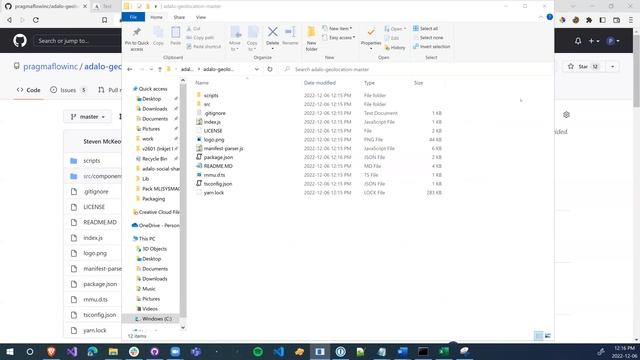Click This PC in navigation pane
This screenshot has height=360, width=640.
(x=147, y=239)
